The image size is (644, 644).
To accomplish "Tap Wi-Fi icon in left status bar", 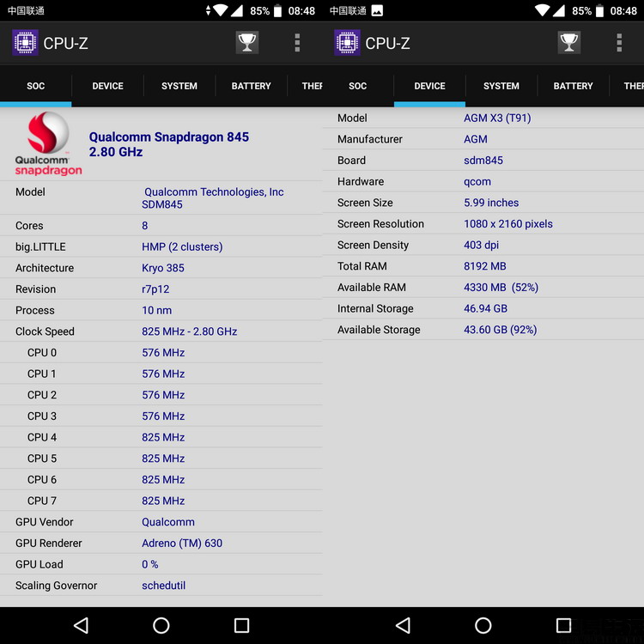I will click(220, 10).
